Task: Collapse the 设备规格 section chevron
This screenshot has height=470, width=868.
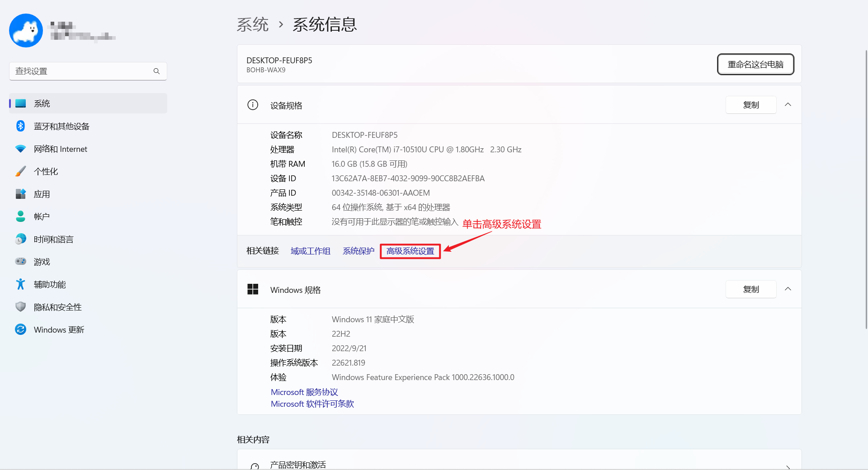Action: pyautogui.click(x=788, y=105)
